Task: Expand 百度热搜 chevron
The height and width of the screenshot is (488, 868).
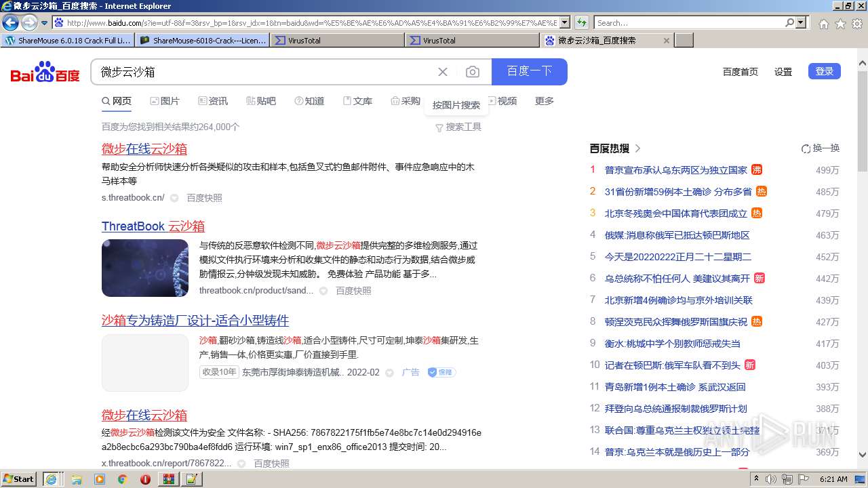Action: tap(637, 148)
